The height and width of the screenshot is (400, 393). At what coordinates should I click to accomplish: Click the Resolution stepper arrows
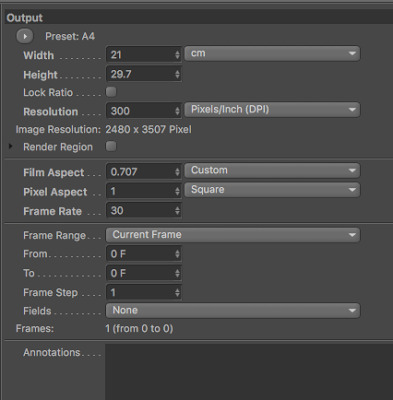(177, 111)
